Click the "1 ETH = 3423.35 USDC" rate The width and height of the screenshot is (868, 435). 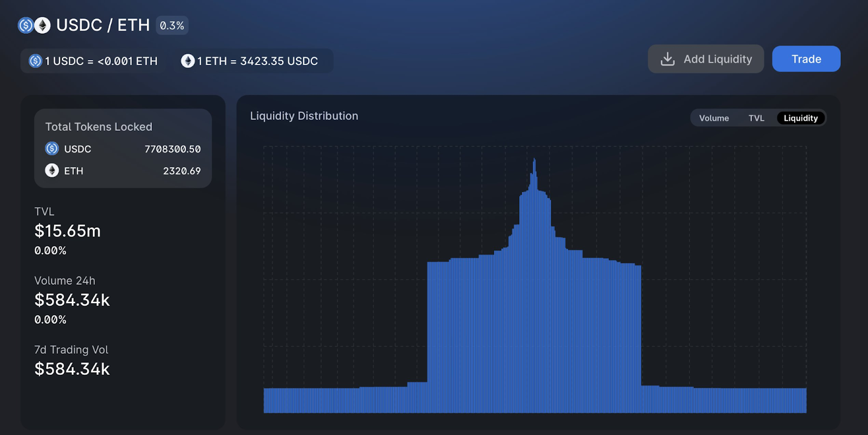(x=258, y=61)
